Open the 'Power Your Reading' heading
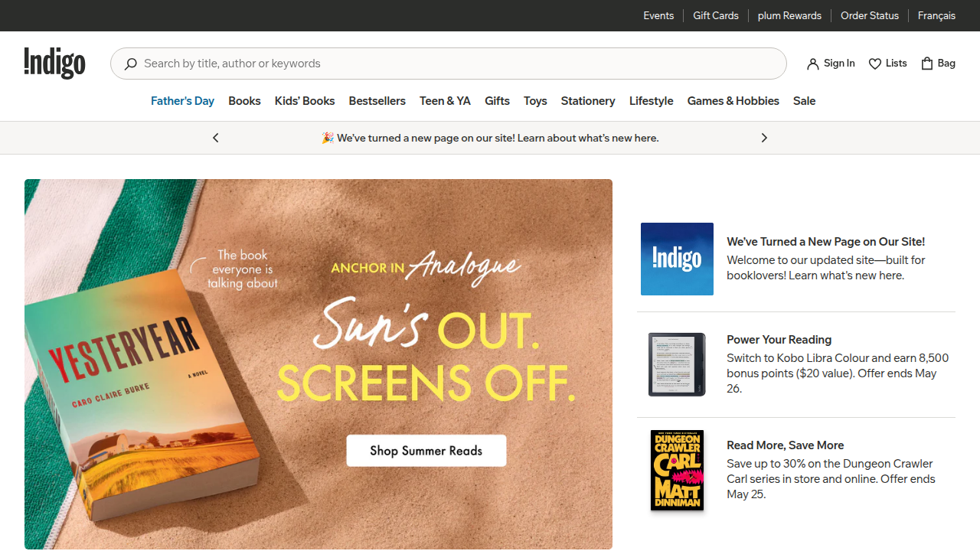The width and height of the screenshot is (980, 551). [x=779, y=340]
